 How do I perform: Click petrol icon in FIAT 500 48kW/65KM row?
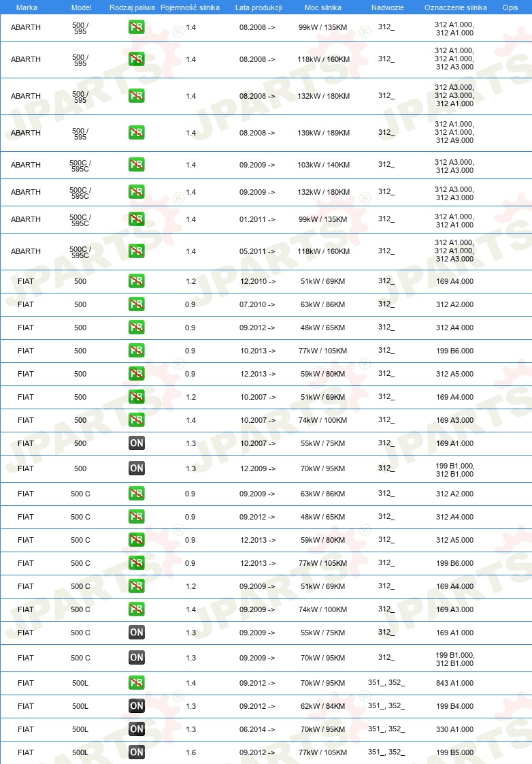(x=137, y=328)
